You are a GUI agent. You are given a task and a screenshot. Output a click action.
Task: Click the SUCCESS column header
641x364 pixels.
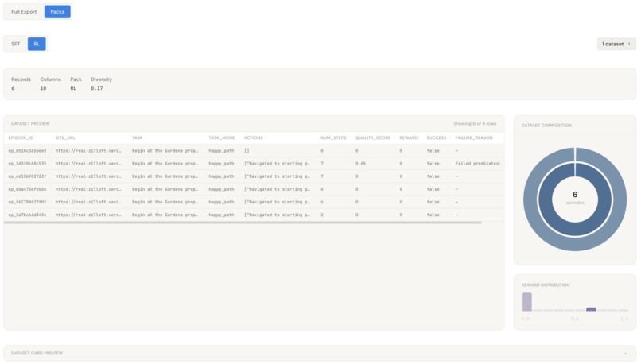pos(437,137)
